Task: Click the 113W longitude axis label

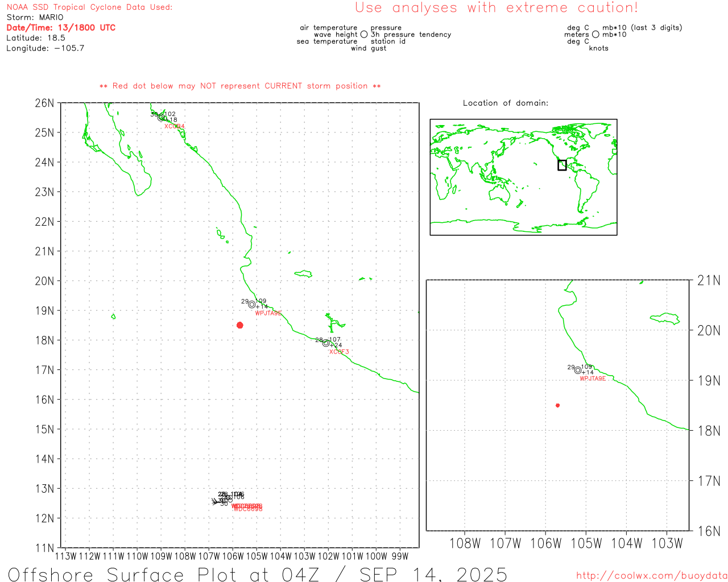Action: coord(65,556)
